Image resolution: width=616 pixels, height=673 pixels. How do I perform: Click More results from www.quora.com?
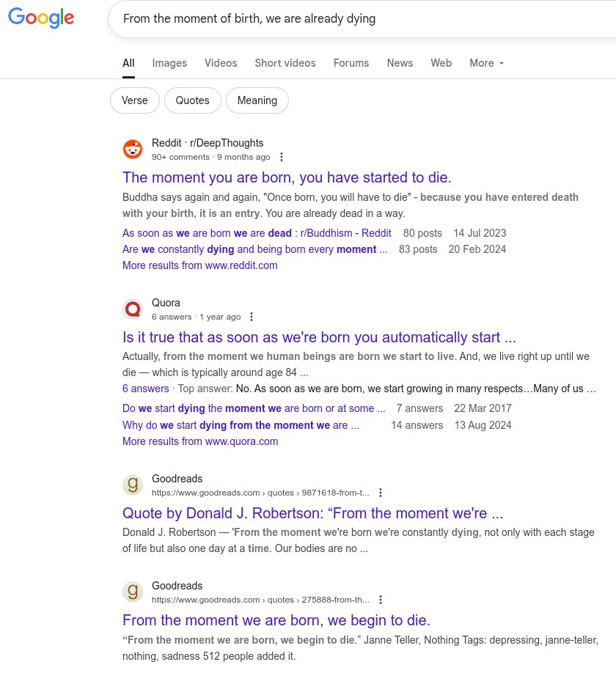click(200, 441)
